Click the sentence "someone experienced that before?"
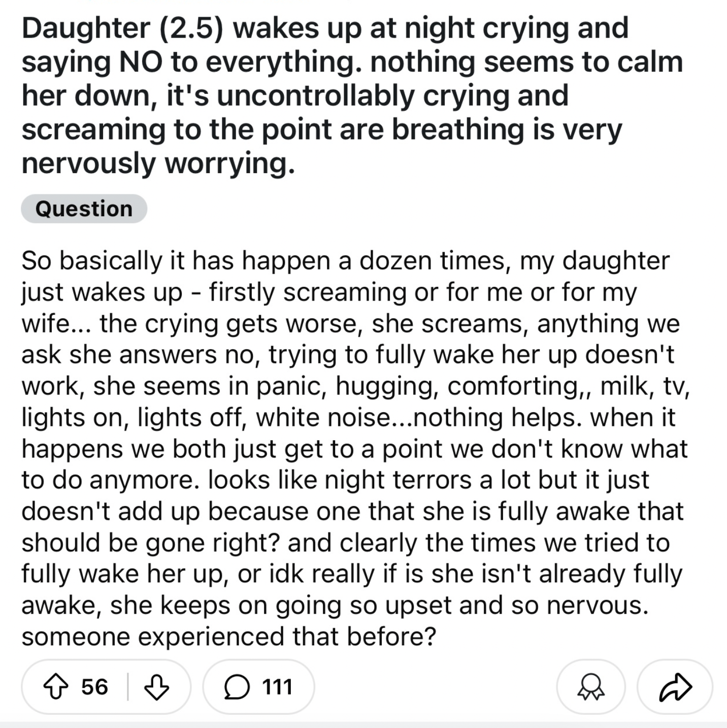 click(x=228, y=637)
